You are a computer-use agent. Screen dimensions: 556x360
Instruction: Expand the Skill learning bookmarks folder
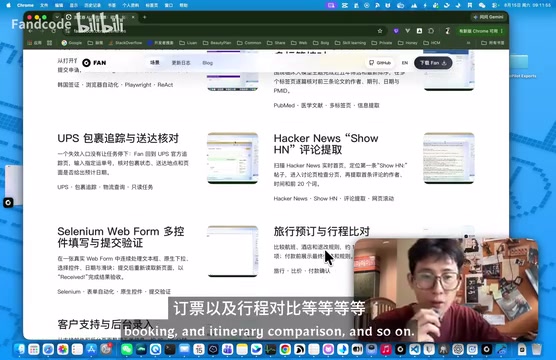350,43
